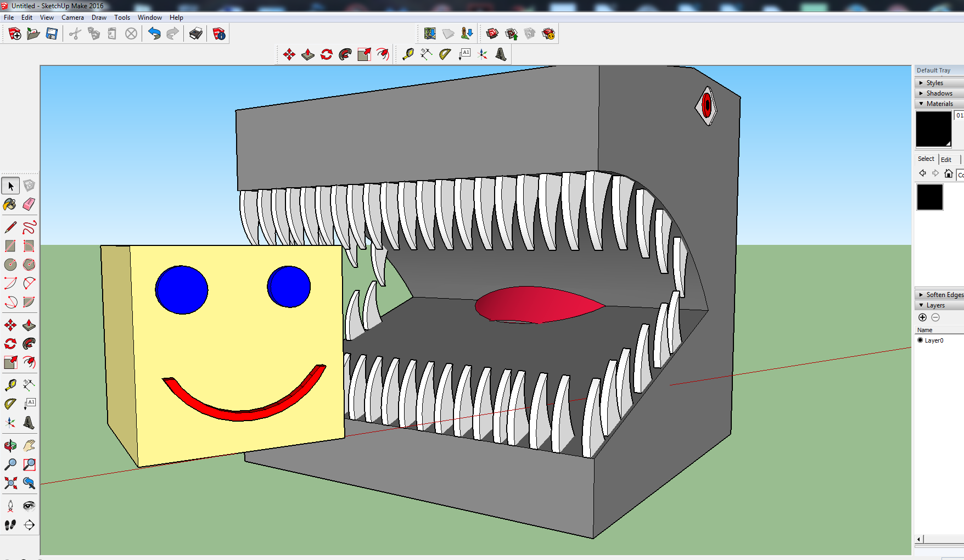Click the Name column header in Layers
964x560 pixels.
[925, 330]
